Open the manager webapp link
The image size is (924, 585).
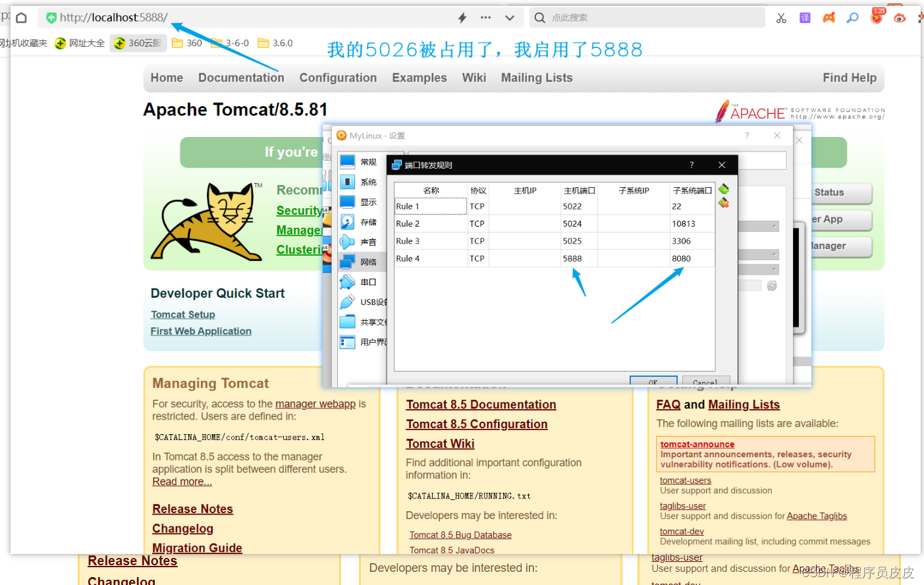coord(315,403)
